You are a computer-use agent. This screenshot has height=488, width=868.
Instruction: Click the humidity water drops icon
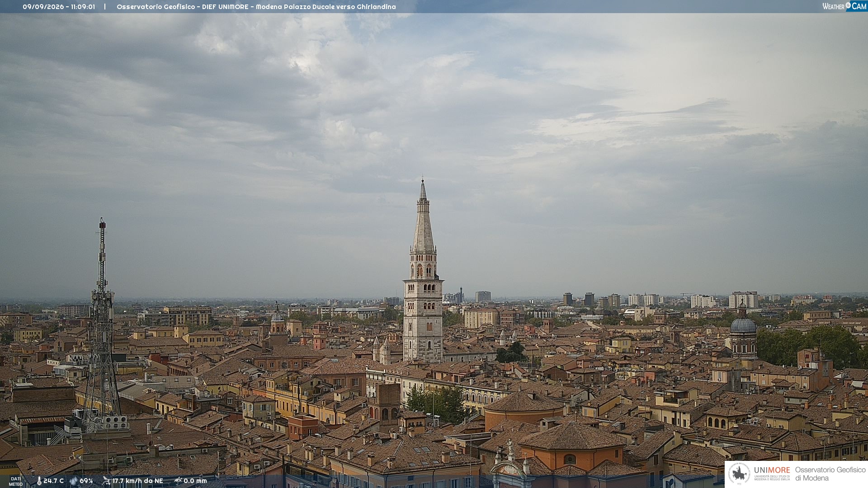click(x=74, y=481)
